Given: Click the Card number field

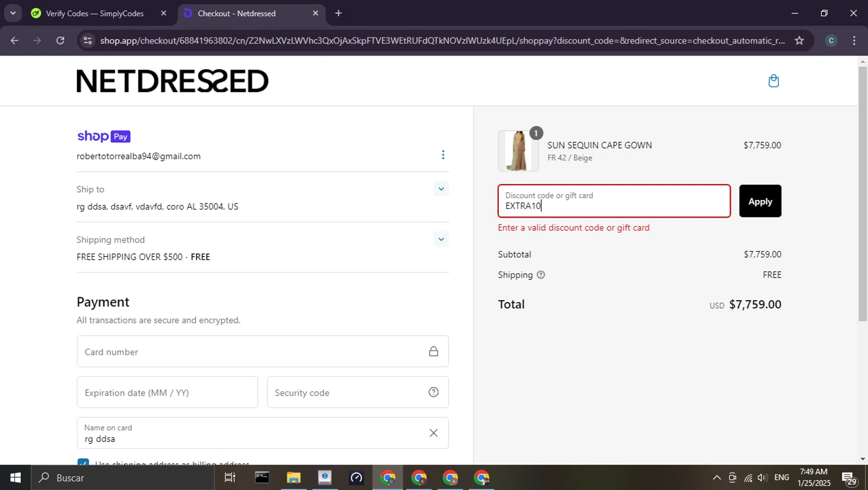Looking at the screenshot, I should pos(263,351).
